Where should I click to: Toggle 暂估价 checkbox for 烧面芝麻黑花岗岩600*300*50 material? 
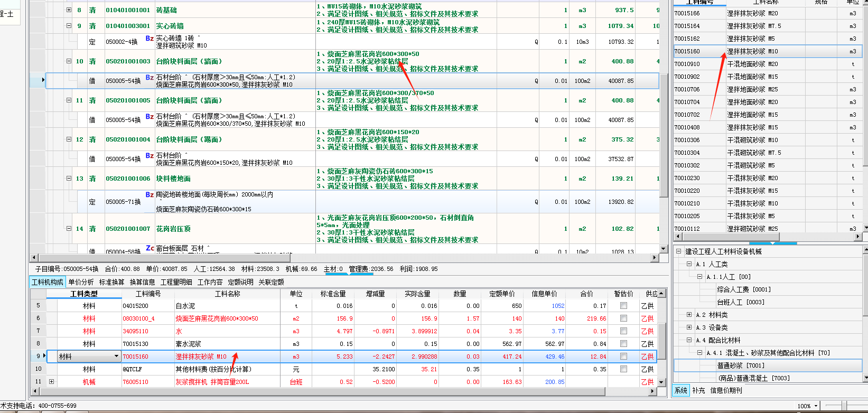pos(624,318)
